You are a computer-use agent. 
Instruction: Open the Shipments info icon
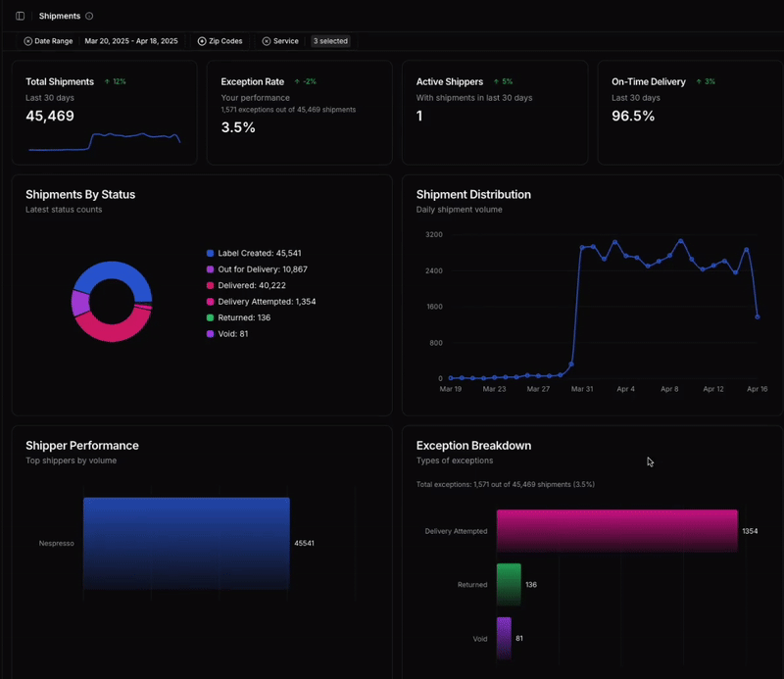[88, 16]
